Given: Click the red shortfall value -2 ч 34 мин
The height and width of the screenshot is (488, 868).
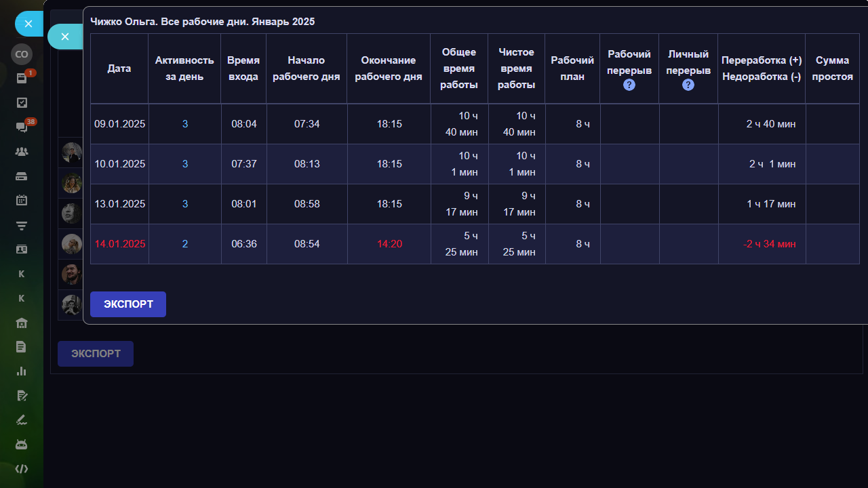Looking at the screenshot, I should (x=769, y=244).
